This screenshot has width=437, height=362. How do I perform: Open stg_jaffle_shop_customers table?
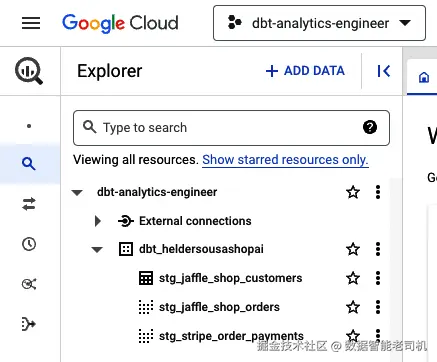pos(230,278)
